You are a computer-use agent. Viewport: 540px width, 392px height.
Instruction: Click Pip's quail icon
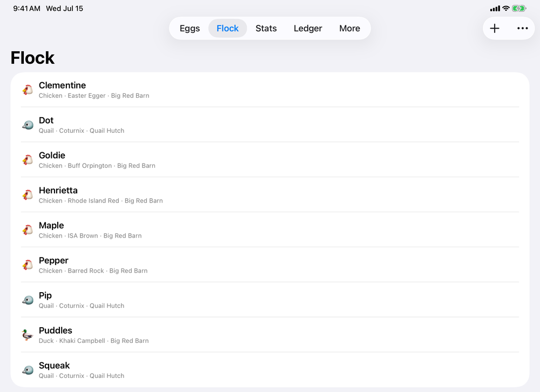point(28,300)
